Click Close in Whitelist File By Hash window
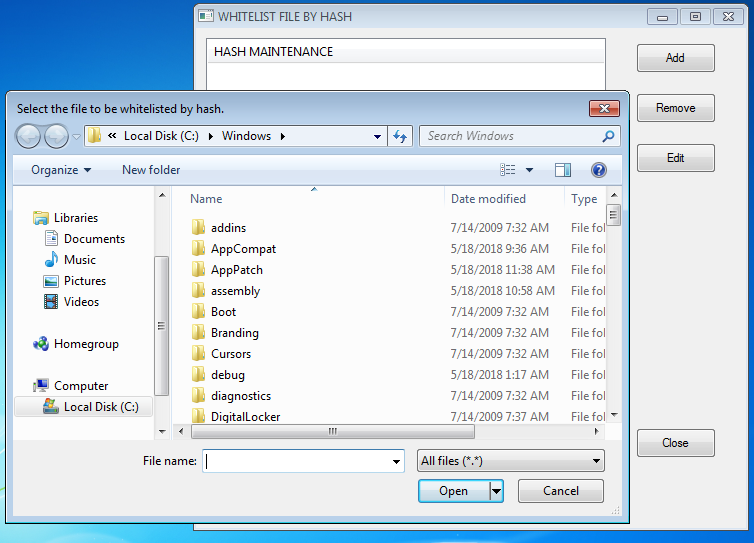Screen dimensions: 754x543 [x=676, y=443]
